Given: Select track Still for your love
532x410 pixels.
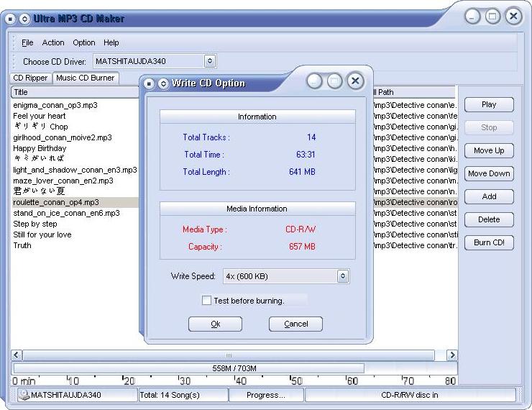Looking at the screenshot, I should [42, 235].
